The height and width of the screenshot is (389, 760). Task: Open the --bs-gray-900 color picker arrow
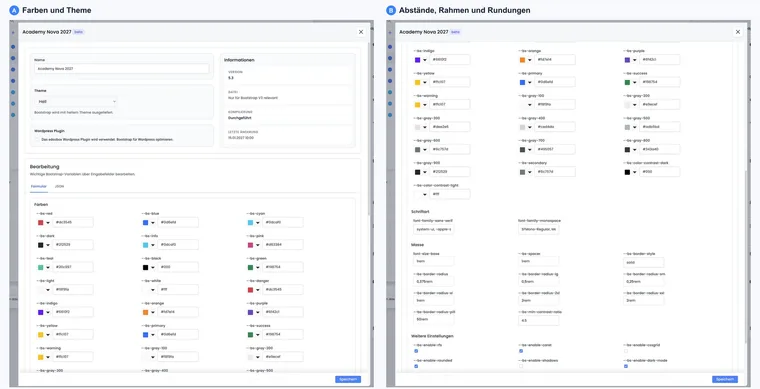click(x=425, y=172)
